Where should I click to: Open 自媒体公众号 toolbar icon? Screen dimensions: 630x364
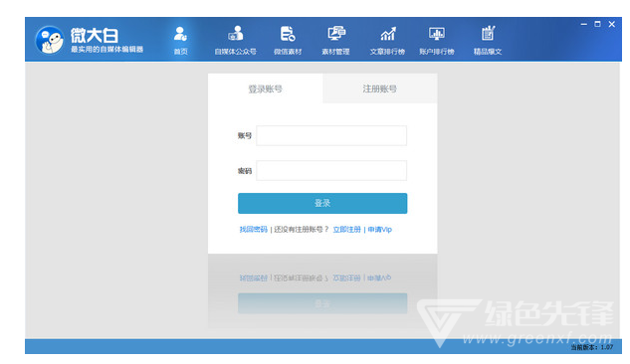(236, 40)
